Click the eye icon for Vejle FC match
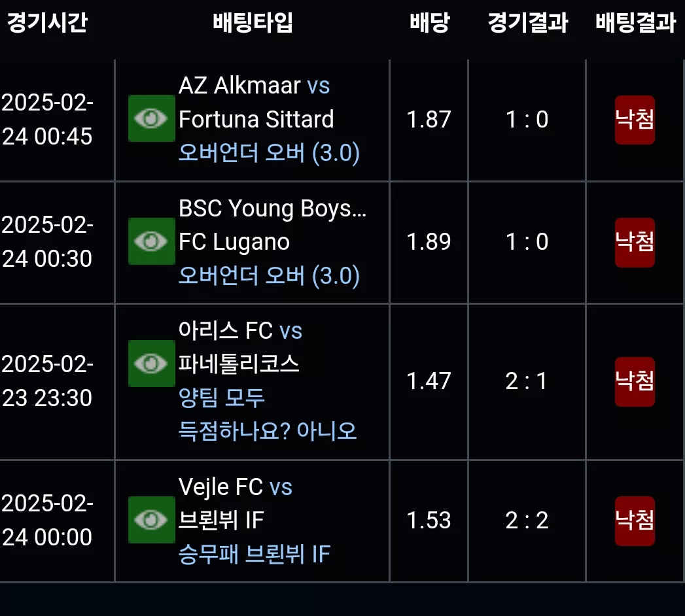The image size is (685, 616). 151,520
